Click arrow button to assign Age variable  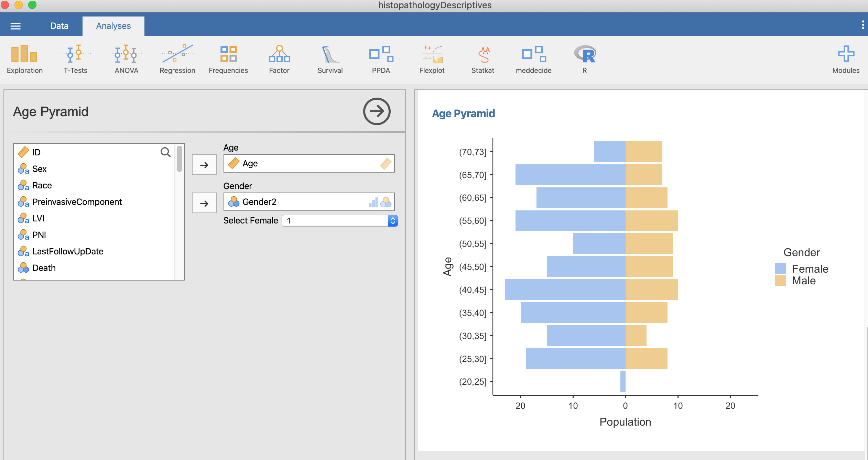tap(204, 165)
